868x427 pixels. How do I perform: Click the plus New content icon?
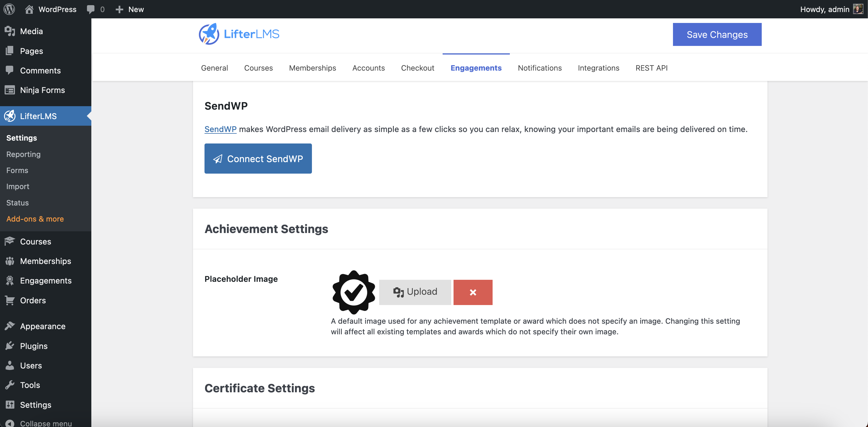point(119,9)
